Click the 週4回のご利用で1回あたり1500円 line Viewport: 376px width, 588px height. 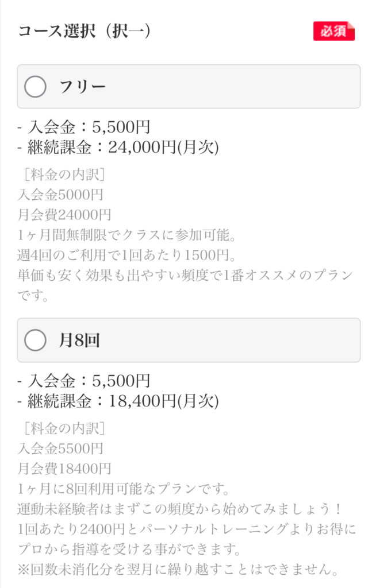click(127, 256)
